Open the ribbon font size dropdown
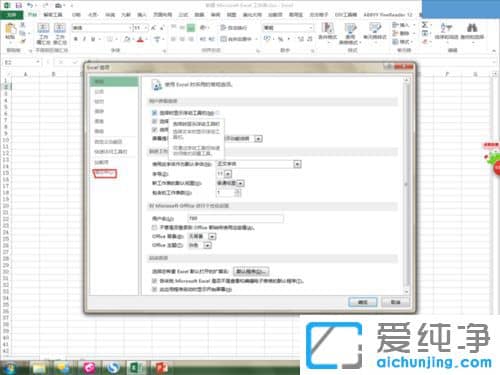The image size is (500, 375). pyautogui.click(x=146, y=28)
